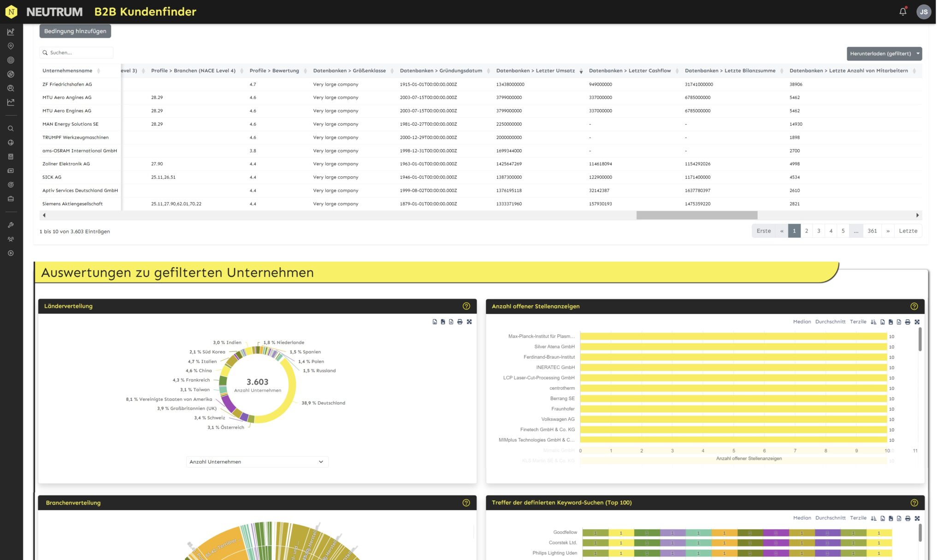Sort by Datenbanken Gründungsdatum column
Viewport: 944px width, 560px height.
445,71
